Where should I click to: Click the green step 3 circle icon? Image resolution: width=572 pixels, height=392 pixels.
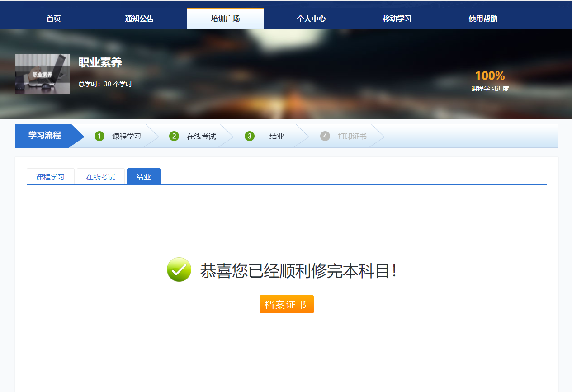click(x=249, y=136)
